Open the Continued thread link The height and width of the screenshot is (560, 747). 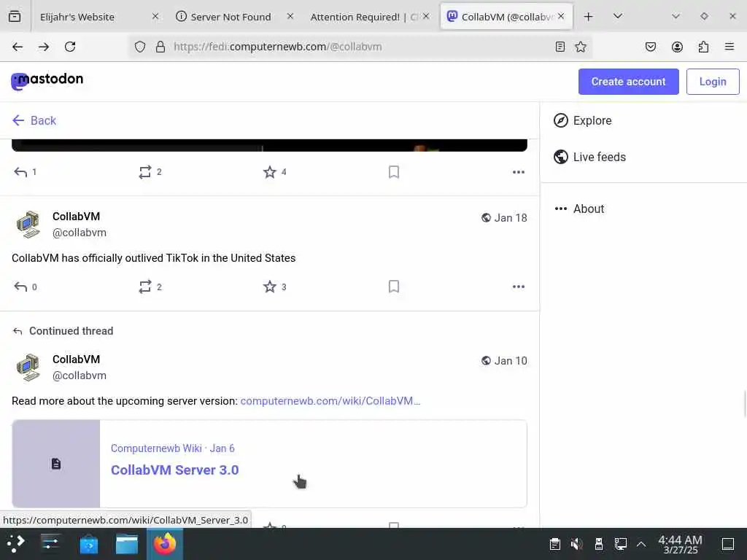[71, 331]
